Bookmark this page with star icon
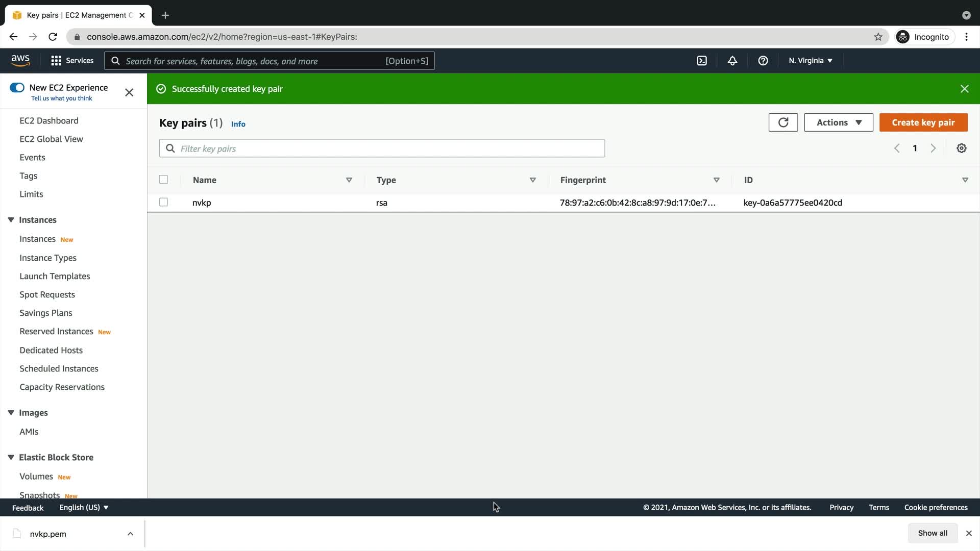Image resolution: width=980 pixels, height=551 pixels. pos(878,37)
